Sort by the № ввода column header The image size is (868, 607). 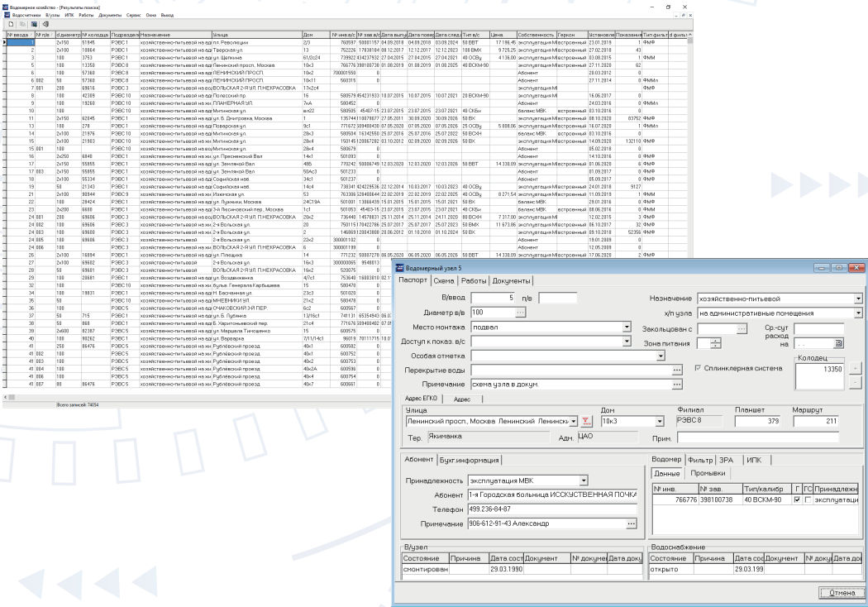point(20,35)
